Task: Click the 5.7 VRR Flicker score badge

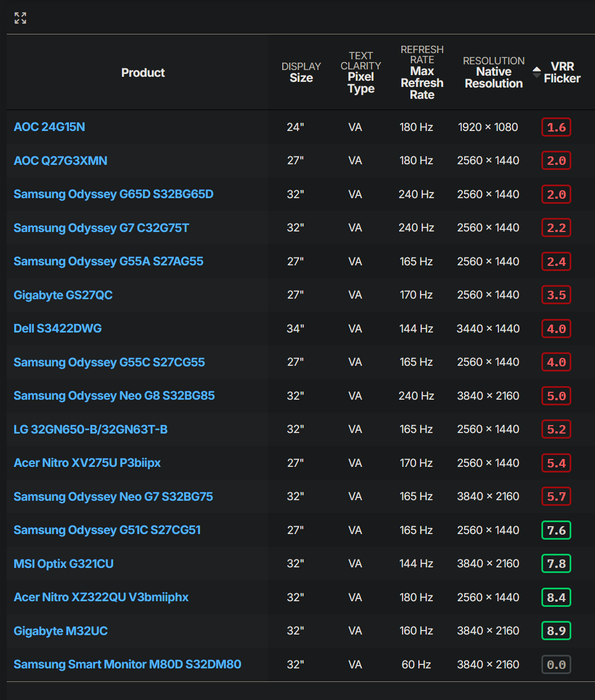Action: tap(556, 497)
